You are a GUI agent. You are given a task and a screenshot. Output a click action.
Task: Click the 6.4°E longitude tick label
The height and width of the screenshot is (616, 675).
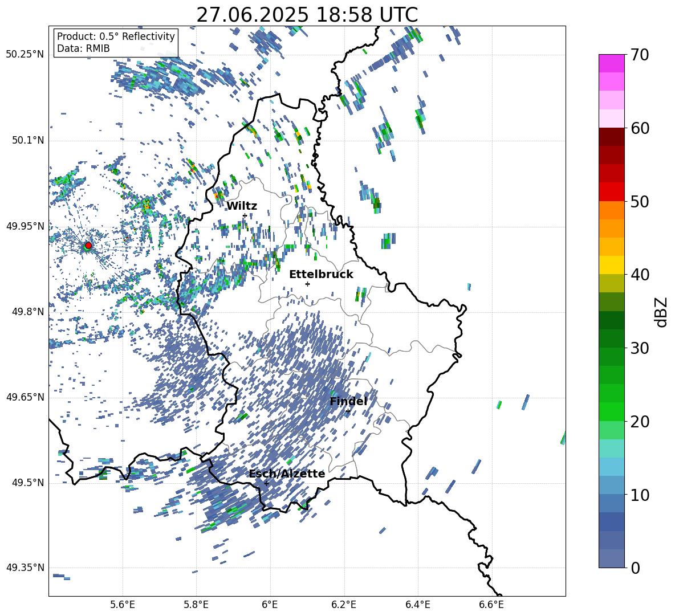click(x=417, y=605)
